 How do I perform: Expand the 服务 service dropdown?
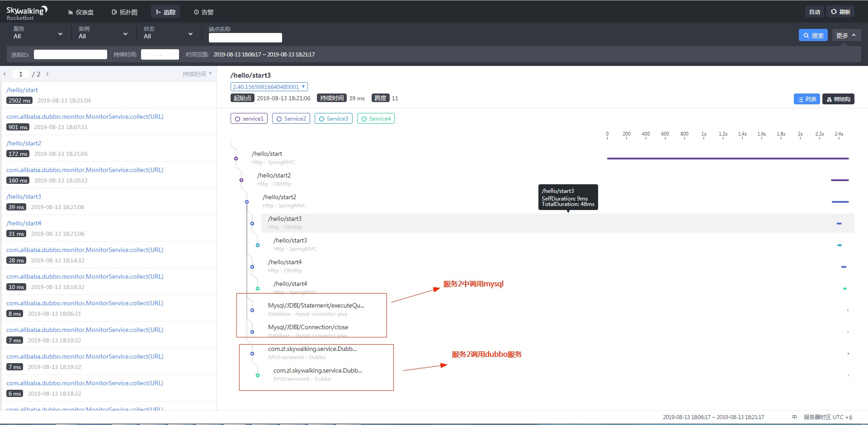pyautogui.click(x=38, y=33)
